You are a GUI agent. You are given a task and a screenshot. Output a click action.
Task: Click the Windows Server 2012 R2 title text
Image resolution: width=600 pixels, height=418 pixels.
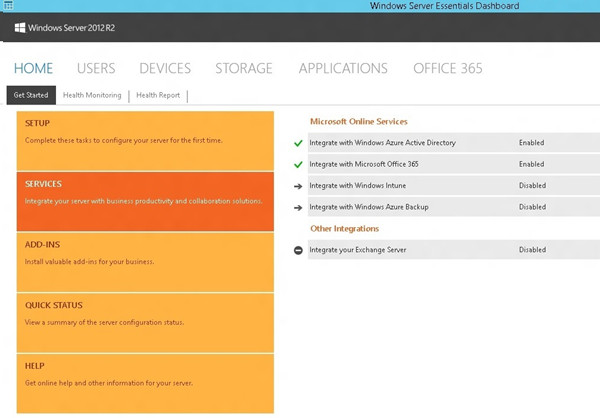72,28
